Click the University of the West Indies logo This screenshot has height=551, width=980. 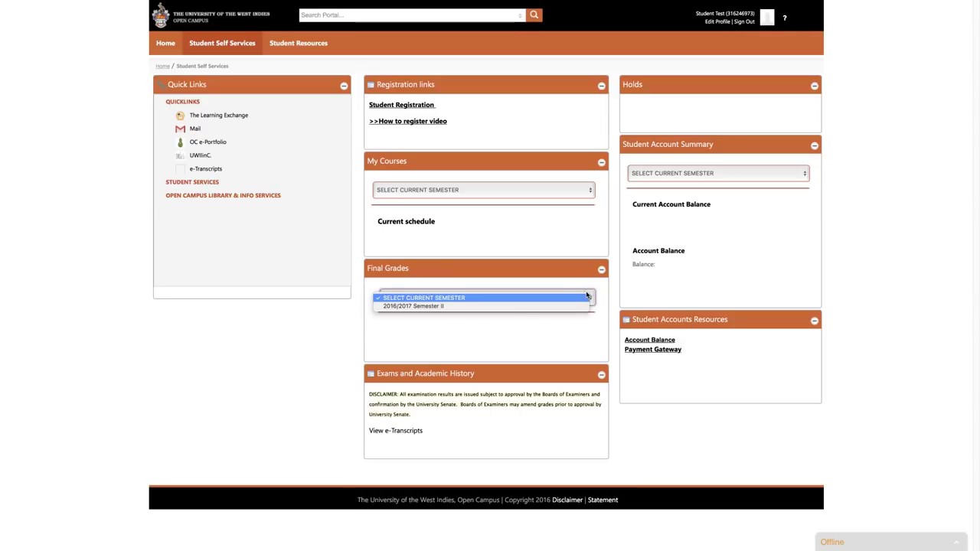211,15
